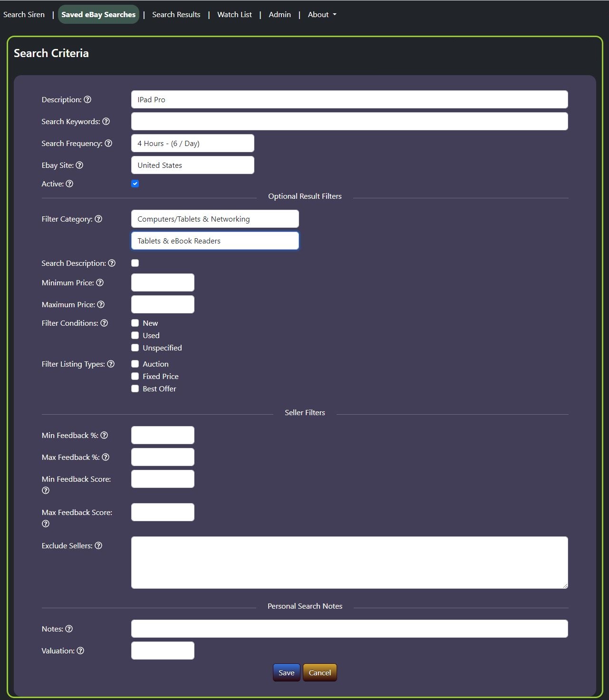Viewport: 609px width, 700px height.
Task: Check the Used condition filter
Action: click(x=135, y=335)
